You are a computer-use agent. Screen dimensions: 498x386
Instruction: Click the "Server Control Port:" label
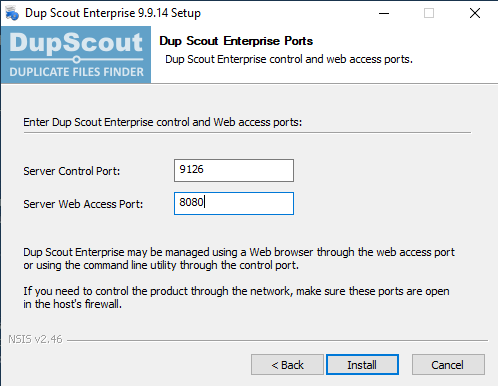(72, 171)
